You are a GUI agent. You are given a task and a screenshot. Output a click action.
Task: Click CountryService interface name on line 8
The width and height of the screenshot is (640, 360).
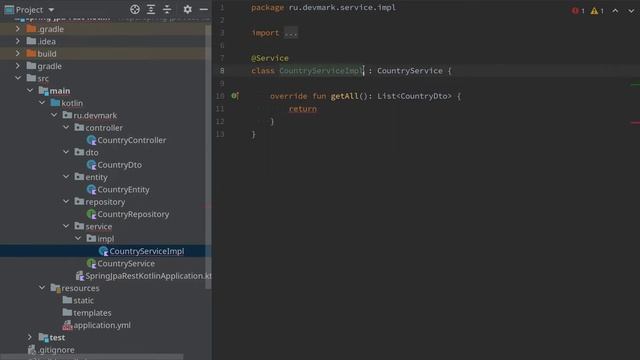click(410, 71)
